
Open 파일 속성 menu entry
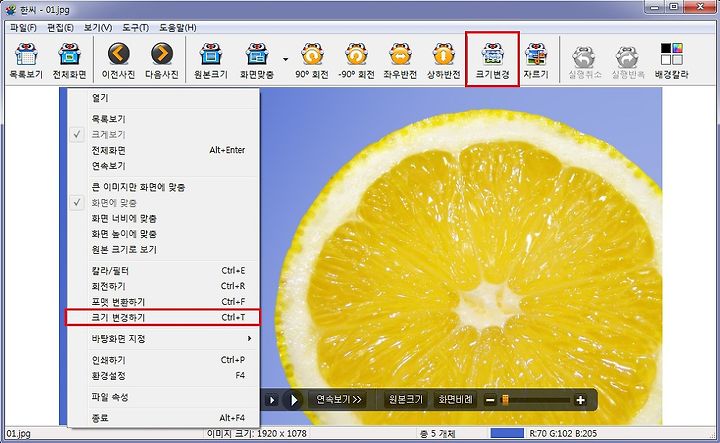pos(163,397)
